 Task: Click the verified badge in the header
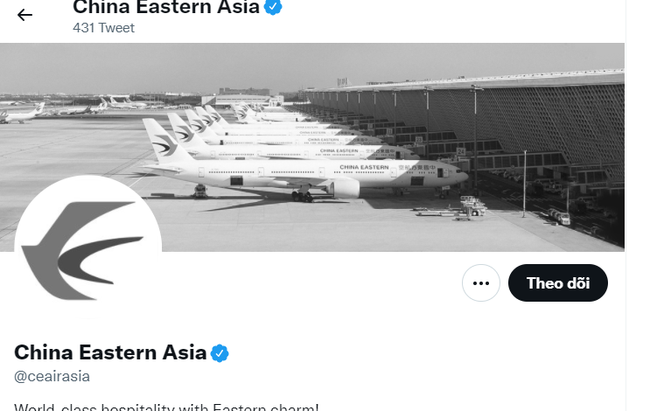[272, 8]
